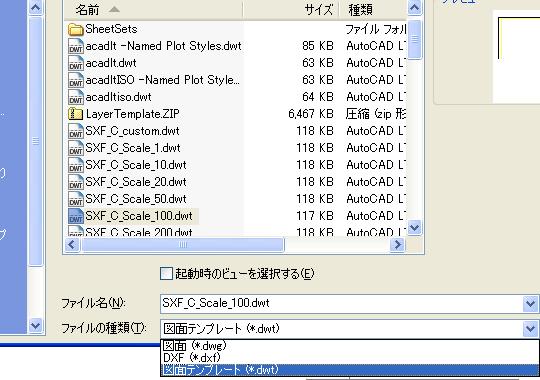The height and width of the screenshot is (380, 540).
Task: Click DWT icon for acadltISO -Named Plot Style
Action: 76,80
